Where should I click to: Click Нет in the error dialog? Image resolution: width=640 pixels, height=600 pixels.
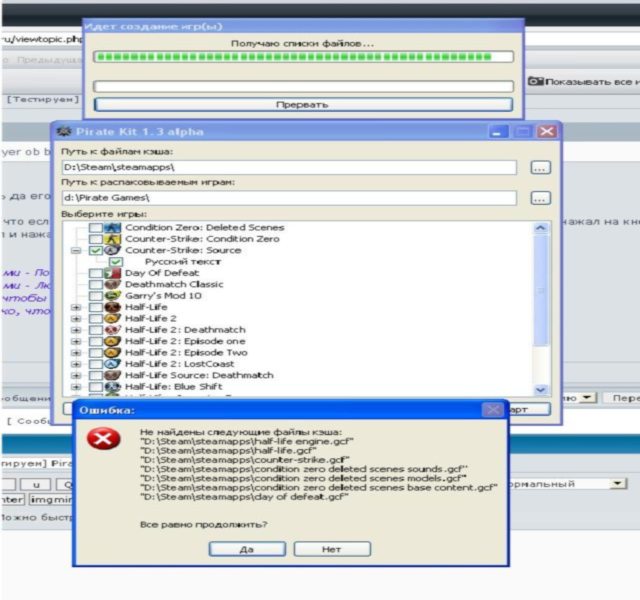[332, 549]
